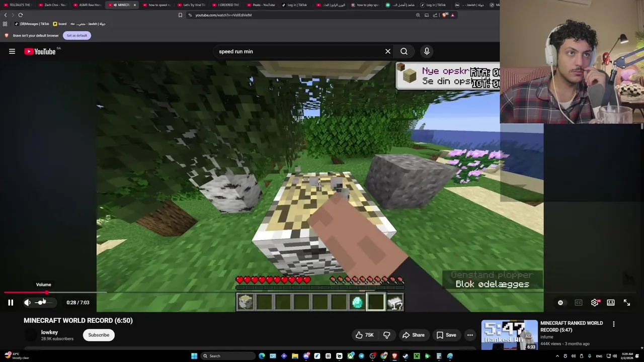Open Microsoft Edge from taskbar
This screenshot has height=362, width=644.
pos(262,356)
